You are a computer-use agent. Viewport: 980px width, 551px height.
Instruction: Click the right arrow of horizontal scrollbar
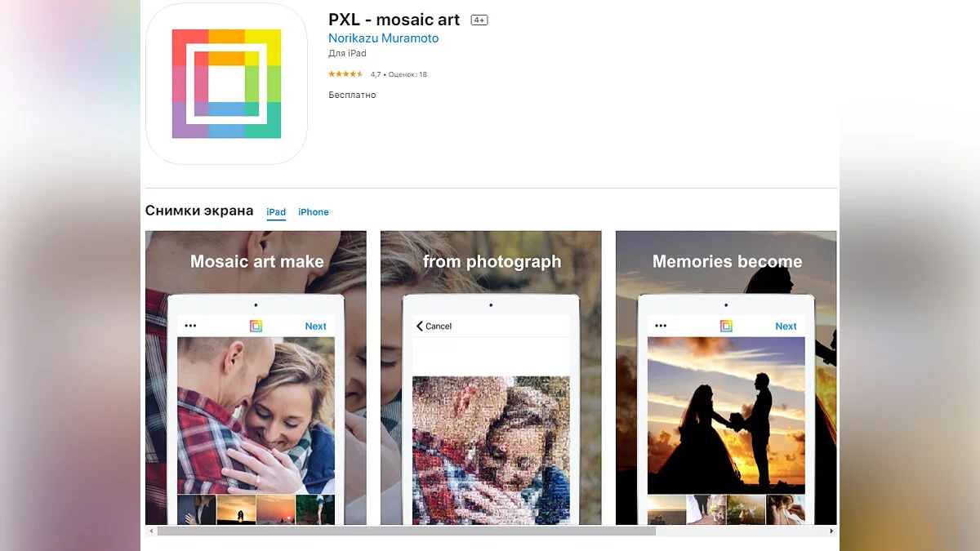(x=832, y=531)
